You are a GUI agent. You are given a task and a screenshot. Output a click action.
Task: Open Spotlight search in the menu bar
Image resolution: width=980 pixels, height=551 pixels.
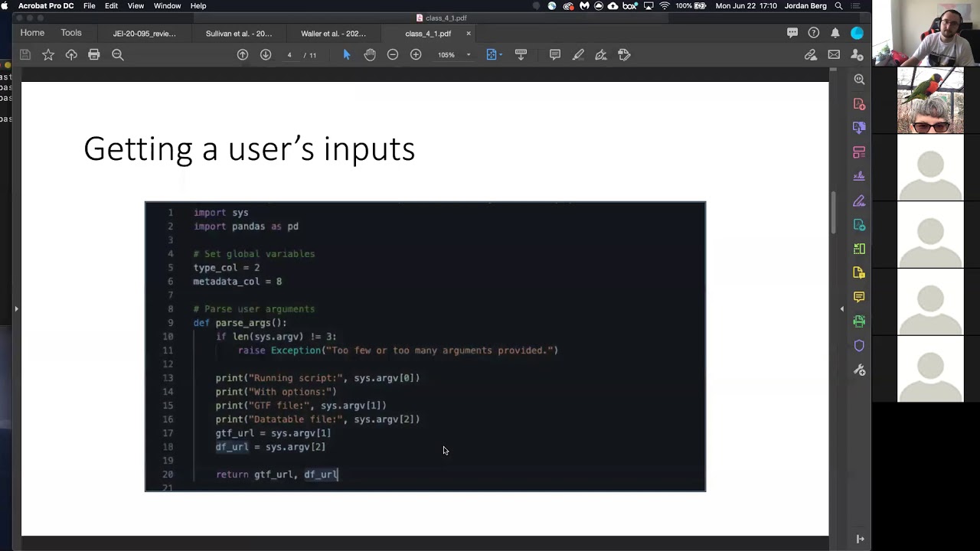pyautogui.click(x=838, y=5)
